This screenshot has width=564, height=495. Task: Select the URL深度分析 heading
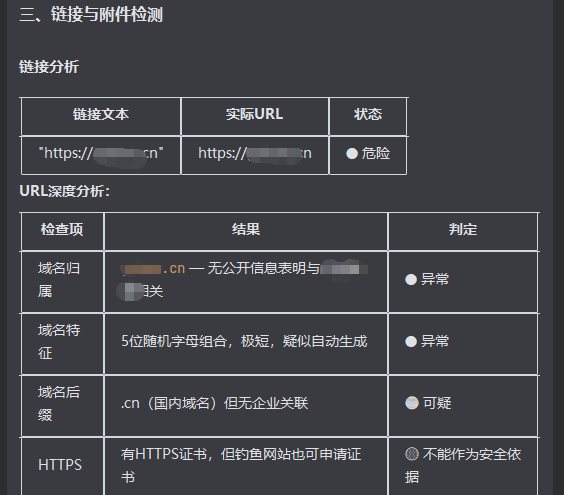pos(64,191)
